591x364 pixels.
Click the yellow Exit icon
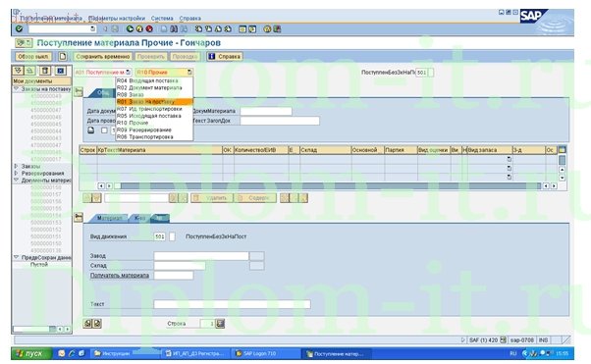pyautogui.click(x=139, y=29)
